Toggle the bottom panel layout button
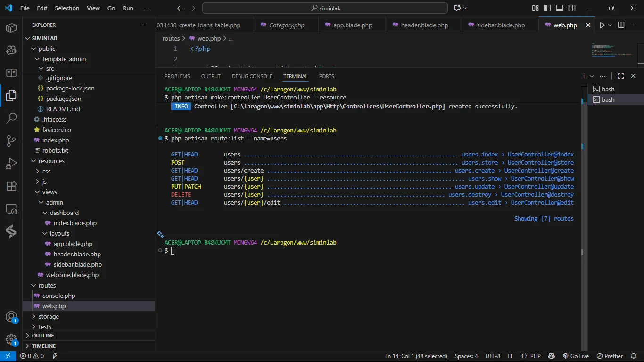Screen dimensions: 644x362 560,8
